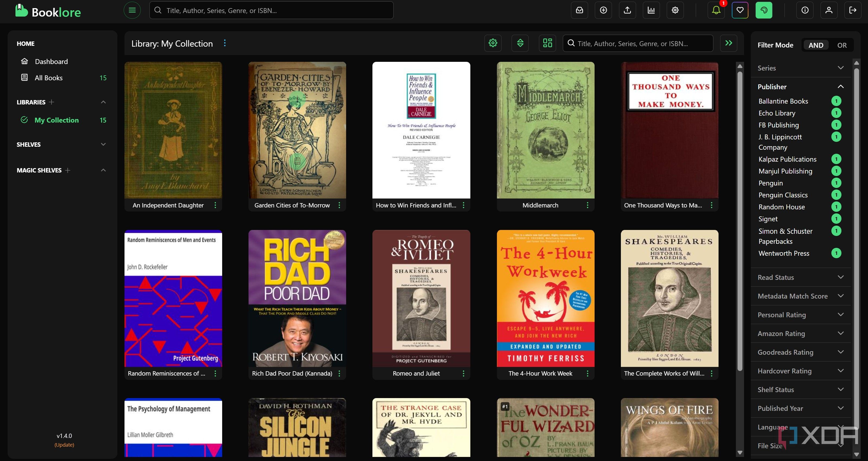The width and height of the screenshot is (868, 461).
Task: Open the sort order icon
Action: tap(520, 43)
